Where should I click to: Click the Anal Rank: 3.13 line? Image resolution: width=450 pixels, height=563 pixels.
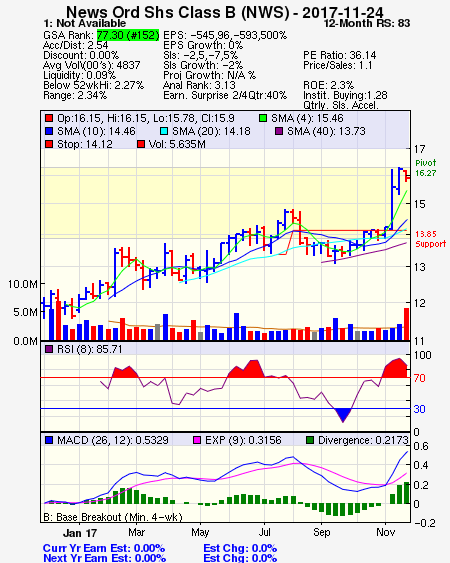click(x=199, y=85)
